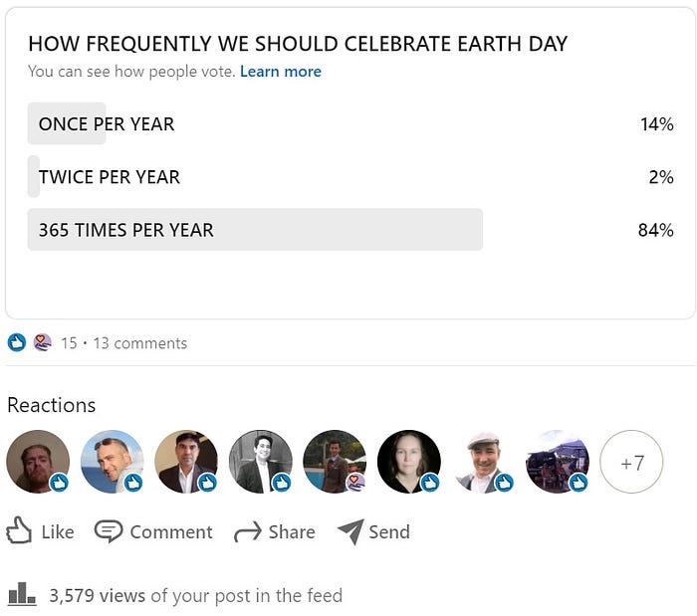697x616 pixels.
Task: Select the TWICE PER YEAR poll option
Action: coord(110,177)
